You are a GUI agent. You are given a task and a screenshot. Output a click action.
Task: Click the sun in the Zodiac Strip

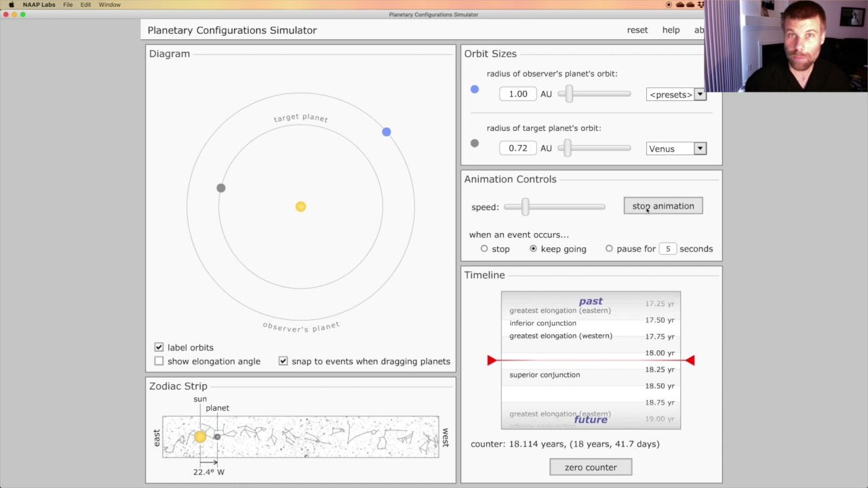(x=200, y=437)
